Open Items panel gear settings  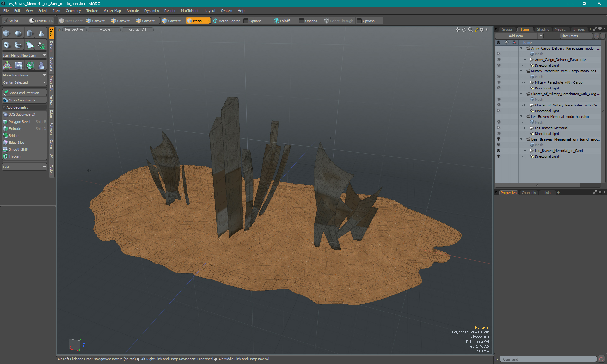(x=600, y=29)
